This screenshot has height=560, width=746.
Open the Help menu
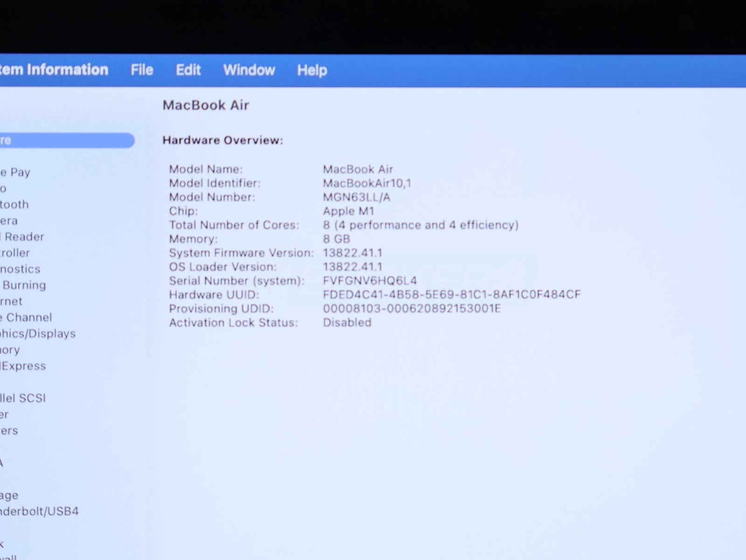pos(312,70)
